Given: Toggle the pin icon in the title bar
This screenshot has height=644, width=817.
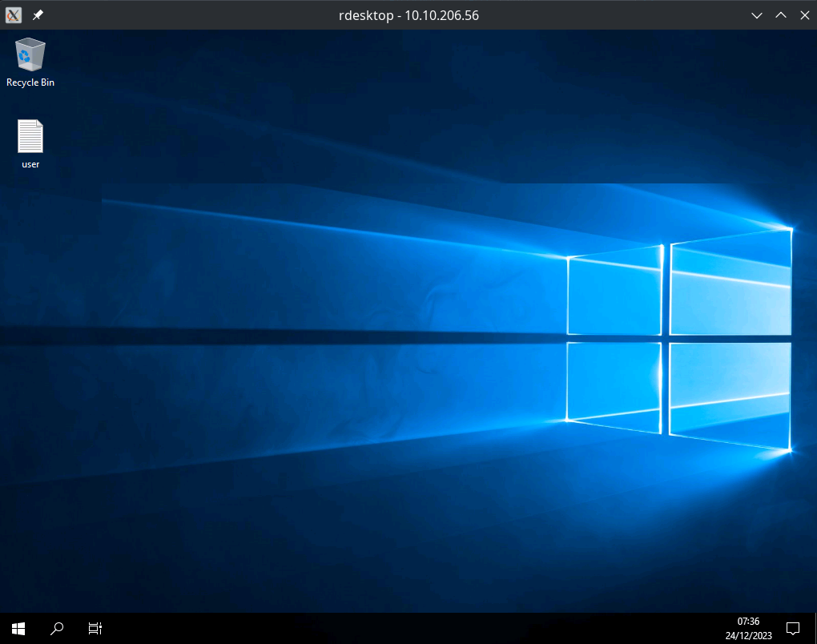Looking at the screenshot, I should (x=37, y=14).
